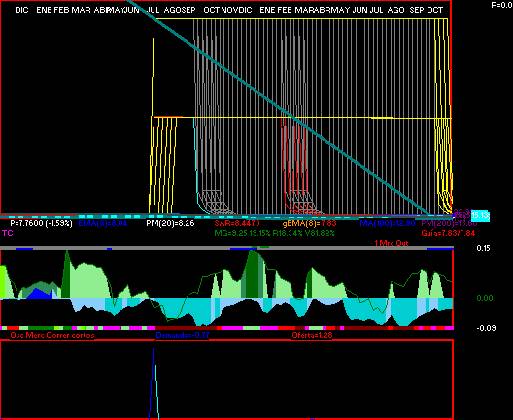513x420 pixels.
Task: Click the red Oferta=1.28 label
Action: click(x=312, y=335)
